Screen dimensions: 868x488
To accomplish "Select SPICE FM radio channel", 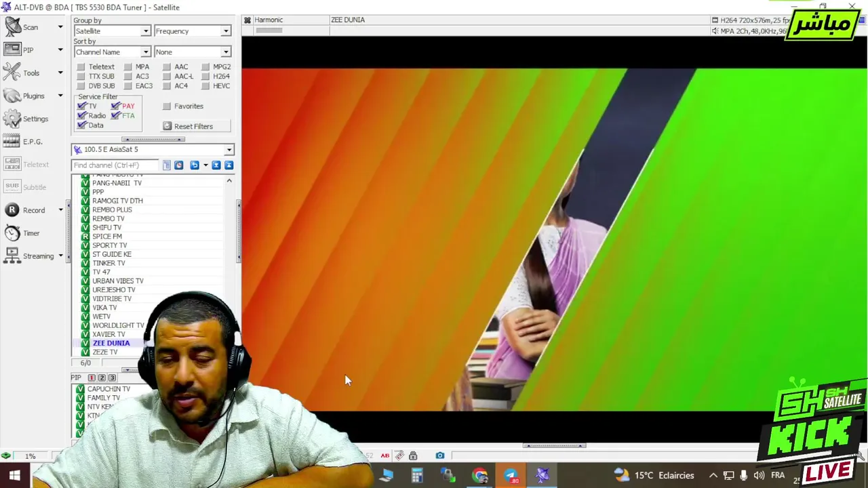I will (107, 237).
